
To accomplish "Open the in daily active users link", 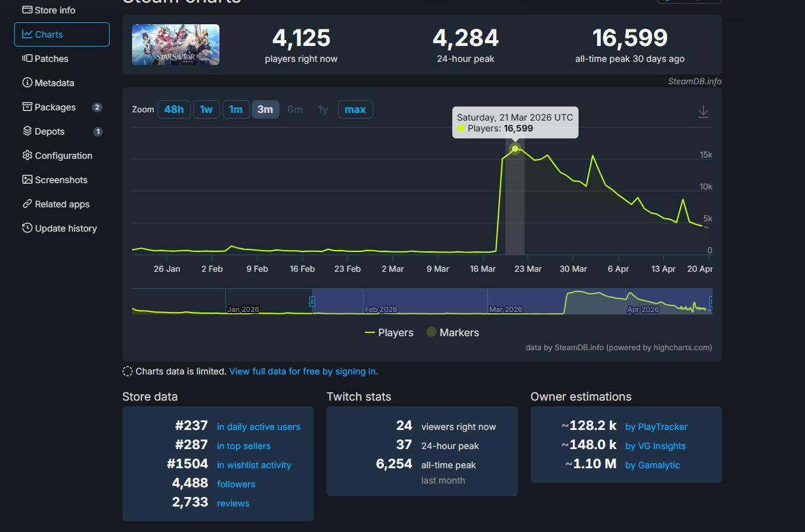I will (x=258, y=427).
